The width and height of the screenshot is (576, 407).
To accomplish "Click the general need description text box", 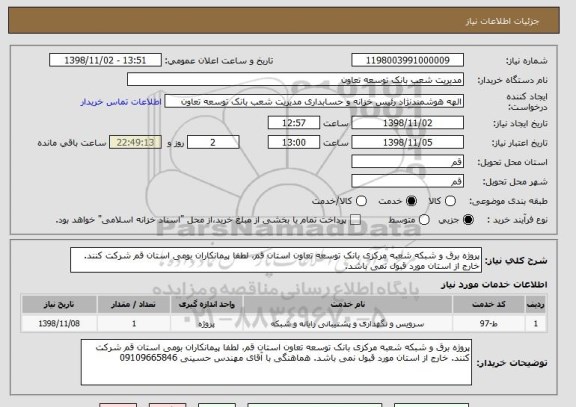I will (x=276, y=260).
